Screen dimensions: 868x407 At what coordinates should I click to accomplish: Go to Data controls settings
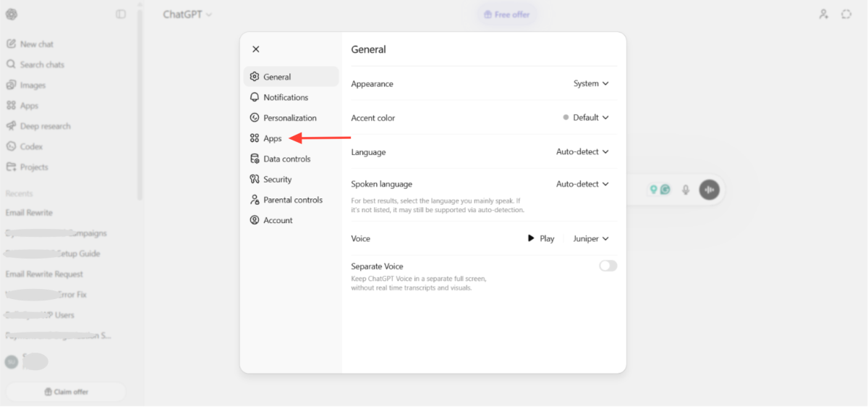[286, 159]
